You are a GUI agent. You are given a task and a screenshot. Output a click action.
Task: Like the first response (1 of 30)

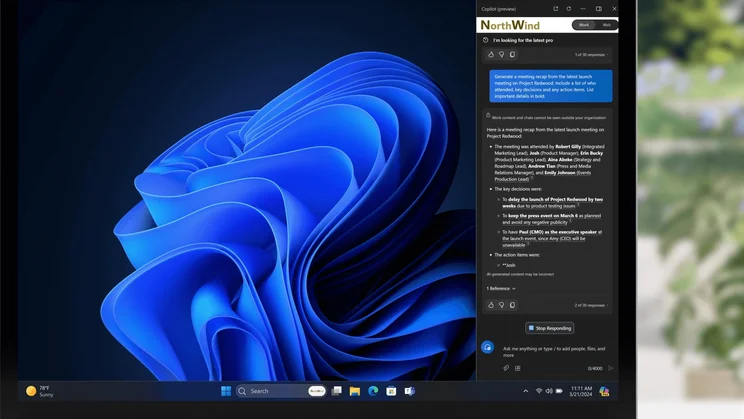[x=491, y=55]
